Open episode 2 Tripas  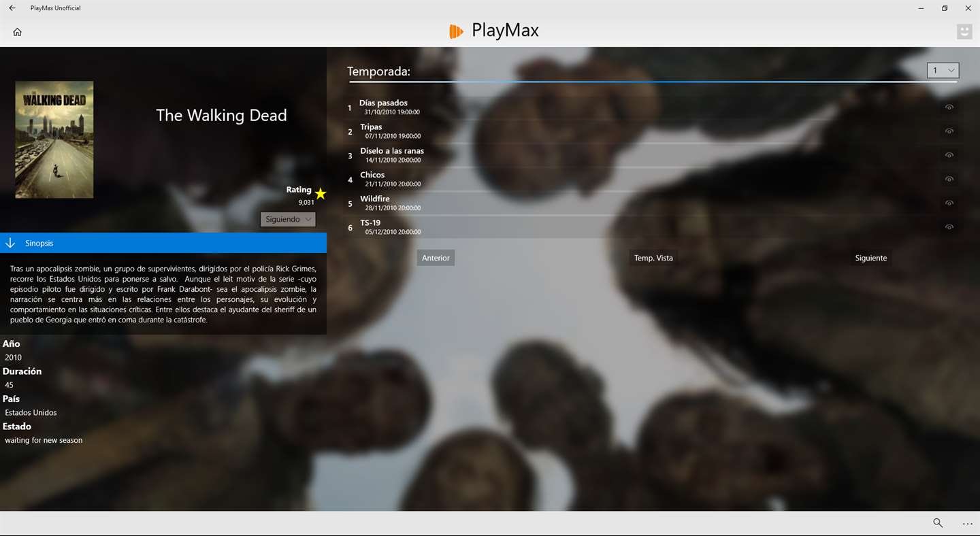(652, 131)
